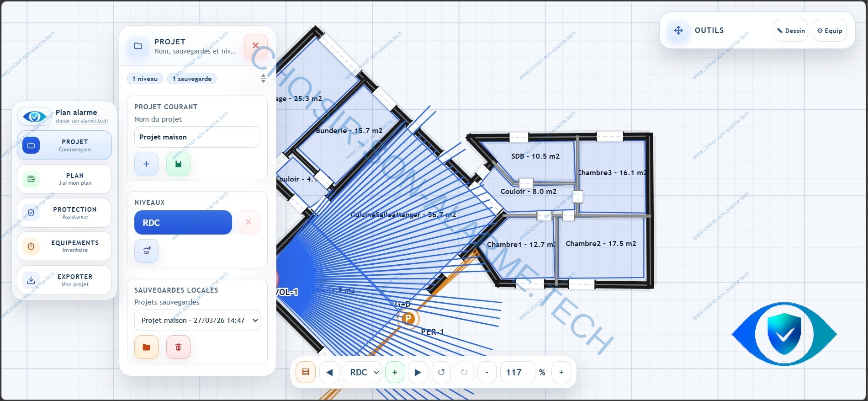Select the Chambre1 - 12.7 m2 room
The height and width of the screenshot is (401, 868).
tap(521, 245)
